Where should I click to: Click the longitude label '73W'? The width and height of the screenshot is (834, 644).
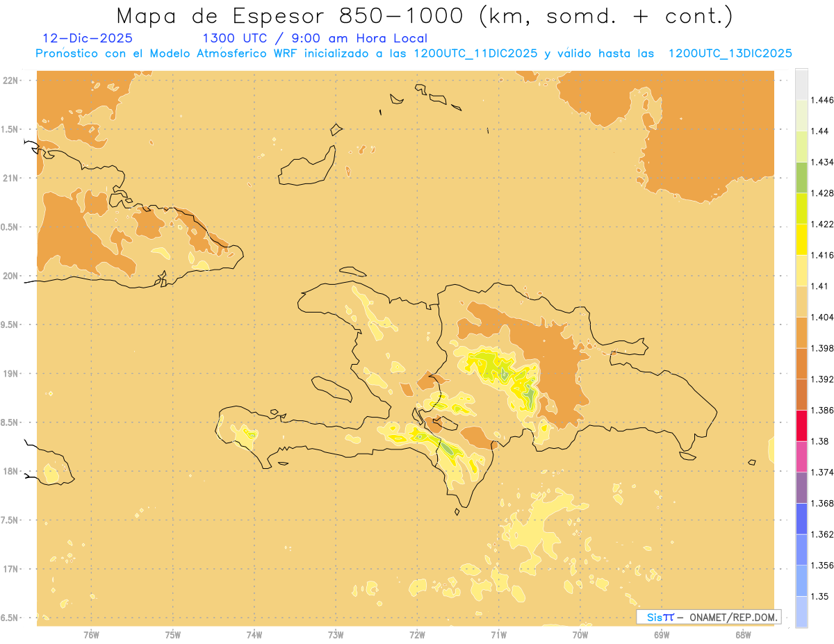coord(336,634)
